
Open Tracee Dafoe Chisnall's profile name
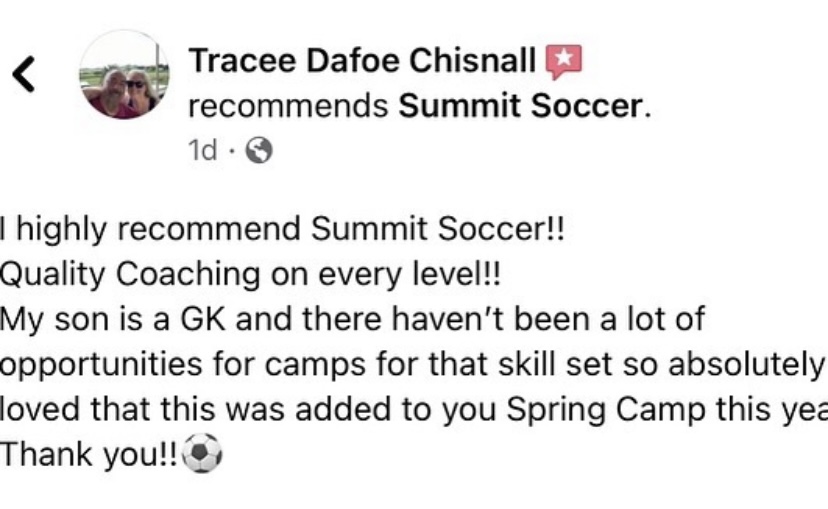pyautogui.click(x=361, y=61)
